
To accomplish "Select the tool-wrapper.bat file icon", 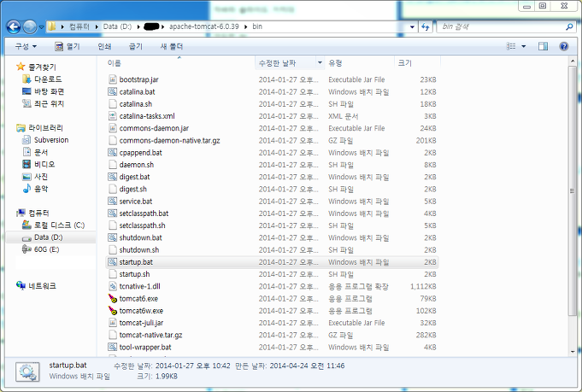I will 113,347.
